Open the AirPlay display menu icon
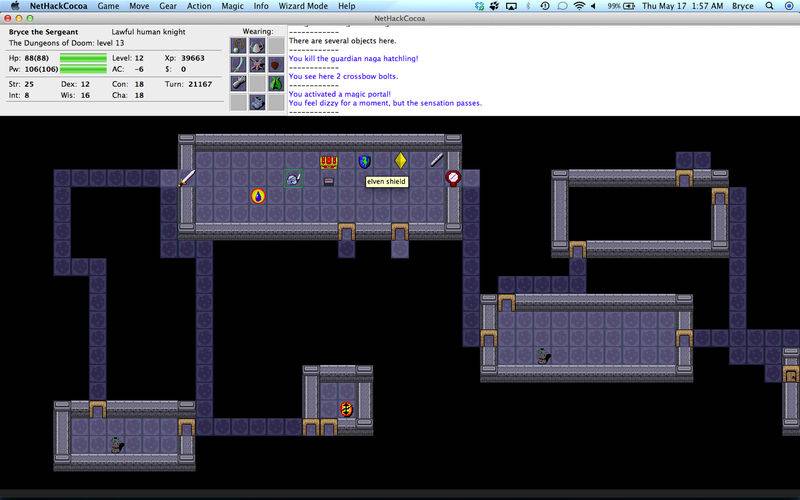The width and height of the screenshot is (800, 500). tap(511, 6)
